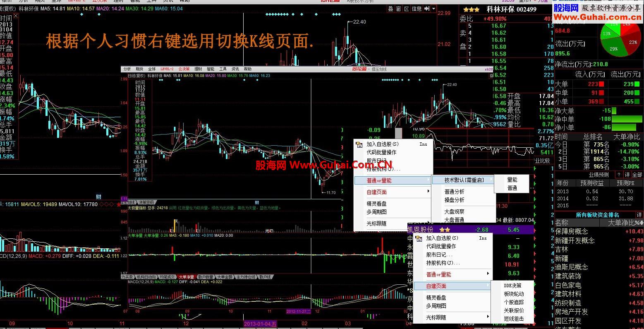Open 个股追踪 custom page

click(513, 302)
